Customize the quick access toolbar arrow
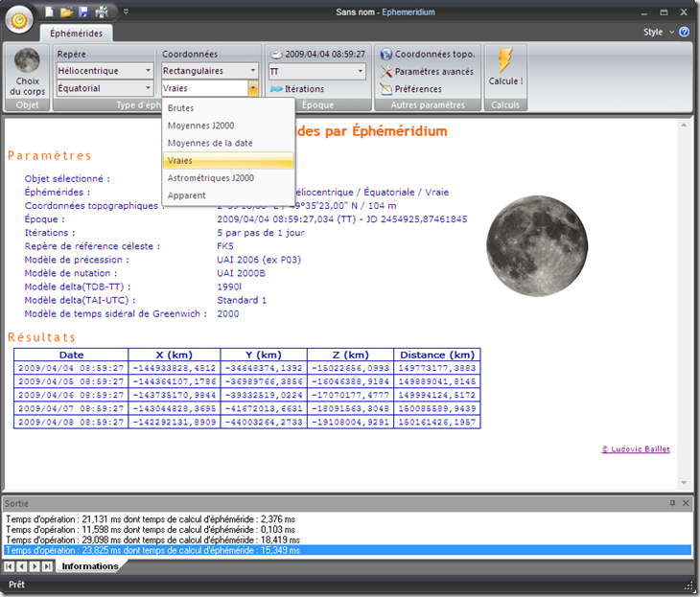The image size is (700, 597). point(126,12)
